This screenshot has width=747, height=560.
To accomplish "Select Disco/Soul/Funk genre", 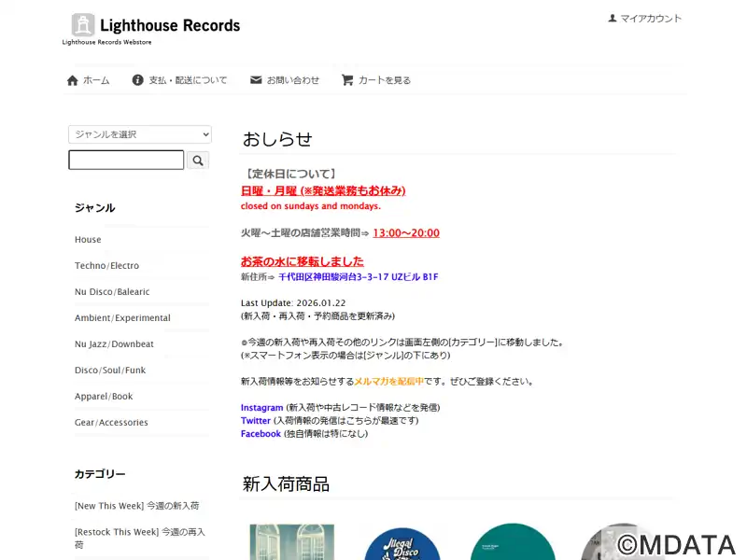I will (110, 371).
